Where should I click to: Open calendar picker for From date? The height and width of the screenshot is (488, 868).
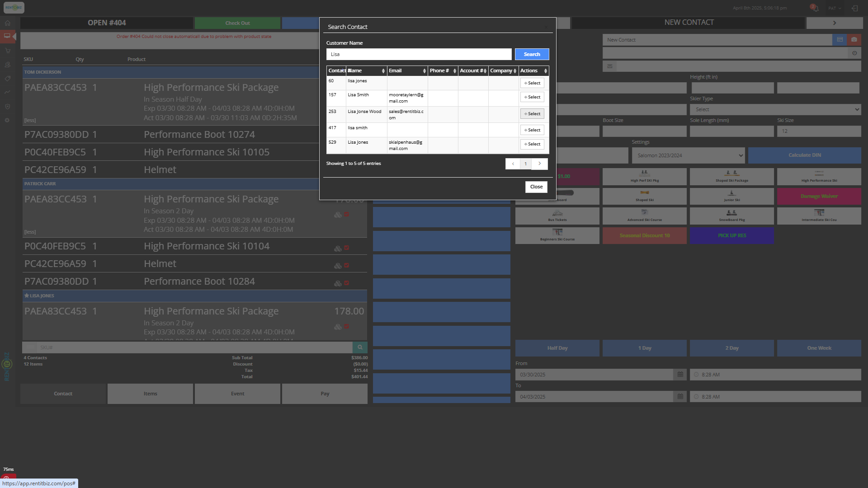pos(680,375)
